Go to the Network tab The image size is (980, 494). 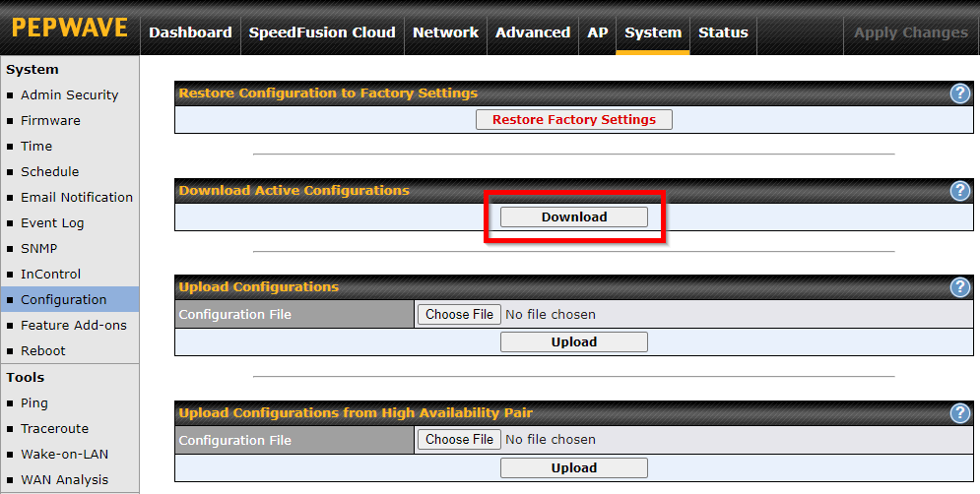tap(445, 32)
